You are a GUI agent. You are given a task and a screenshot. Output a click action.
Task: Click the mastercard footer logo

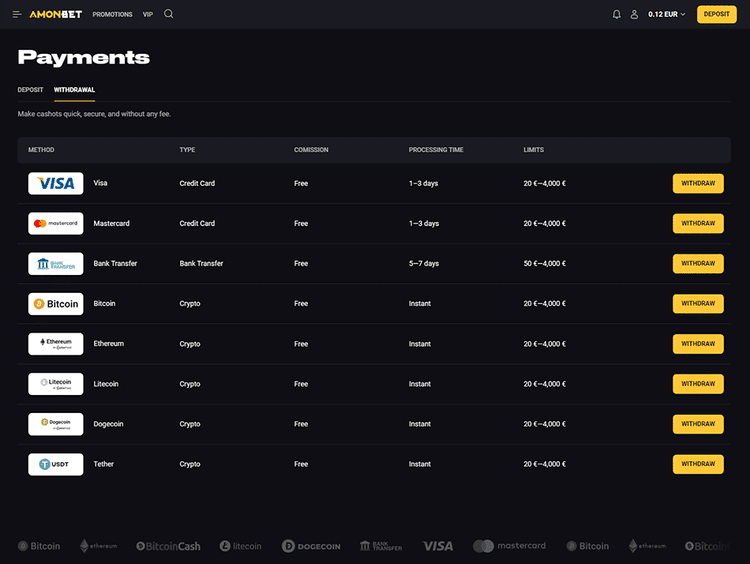pyautogui.click(x=509, y=546)
